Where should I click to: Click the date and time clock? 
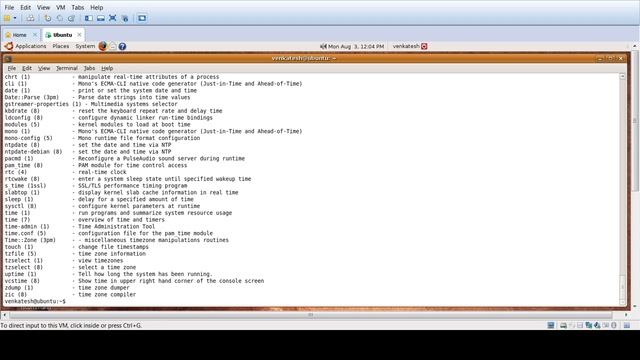tap(356, 47)
